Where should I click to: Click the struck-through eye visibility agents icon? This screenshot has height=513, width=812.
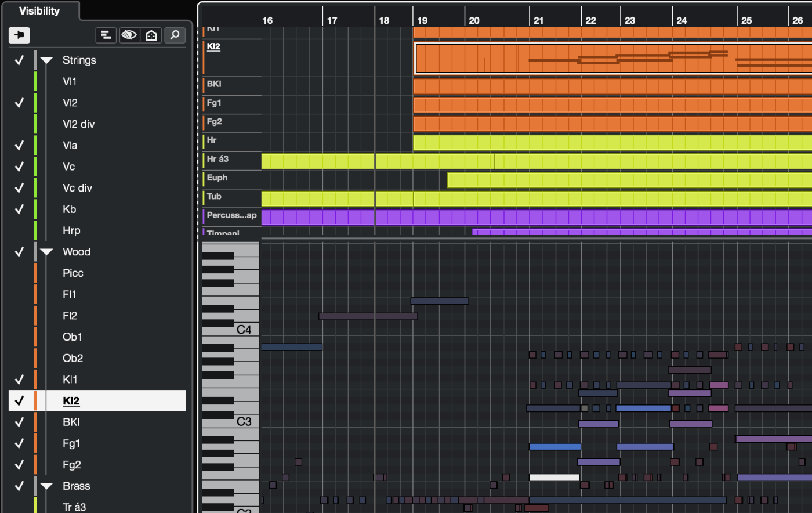click(x=129, y=35)
